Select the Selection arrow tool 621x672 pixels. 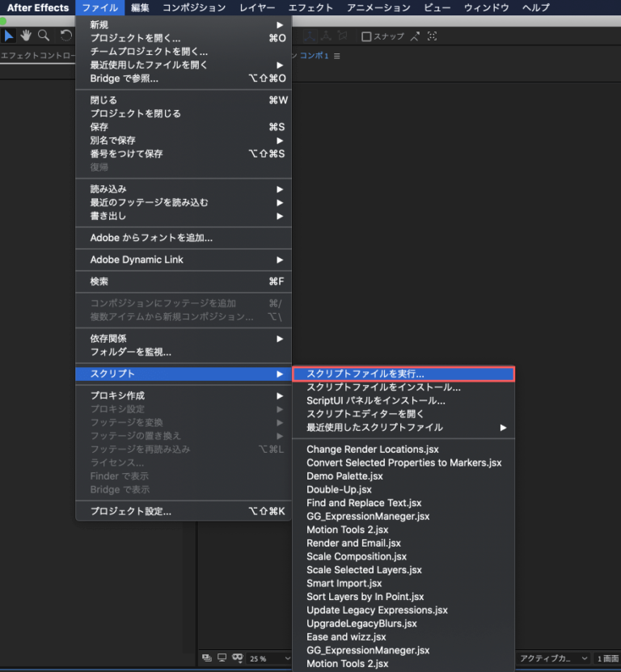pyautogui.click(x=9, y=36)
